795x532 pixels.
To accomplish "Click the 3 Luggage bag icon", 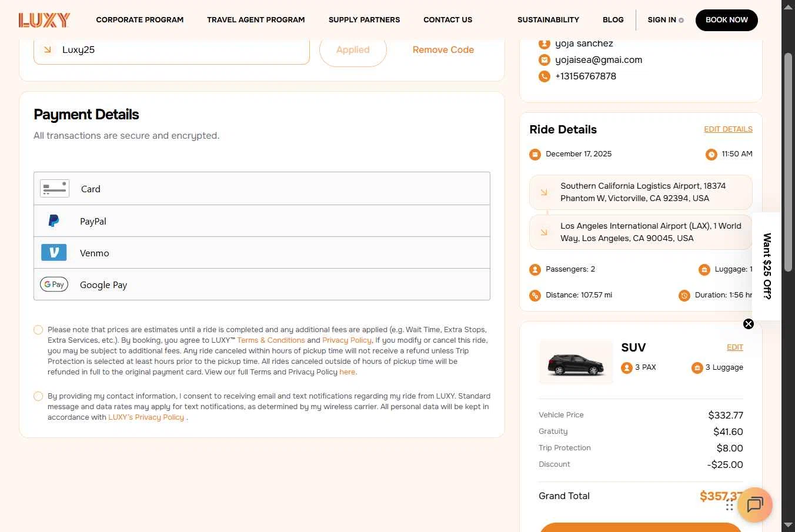I will (x=697, y=368).
